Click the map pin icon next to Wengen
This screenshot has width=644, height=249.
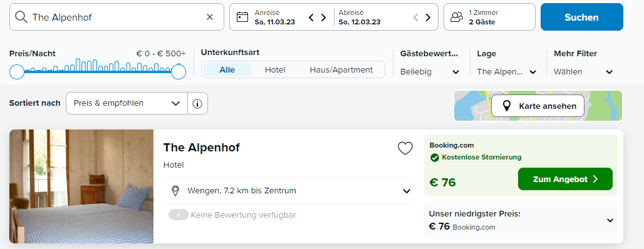pos(175,191)
